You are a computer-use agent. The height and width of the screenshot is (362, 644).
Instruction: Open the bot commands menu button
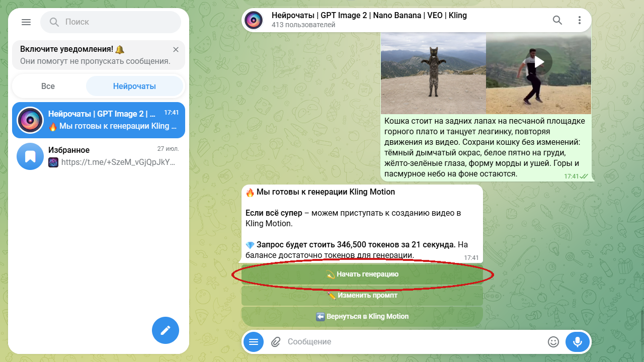point(254,342)
